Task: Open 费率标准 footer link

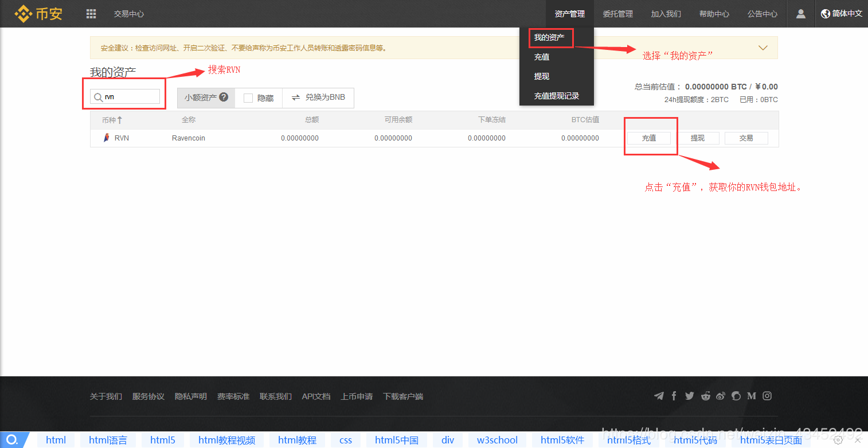Action: (233, 396)
